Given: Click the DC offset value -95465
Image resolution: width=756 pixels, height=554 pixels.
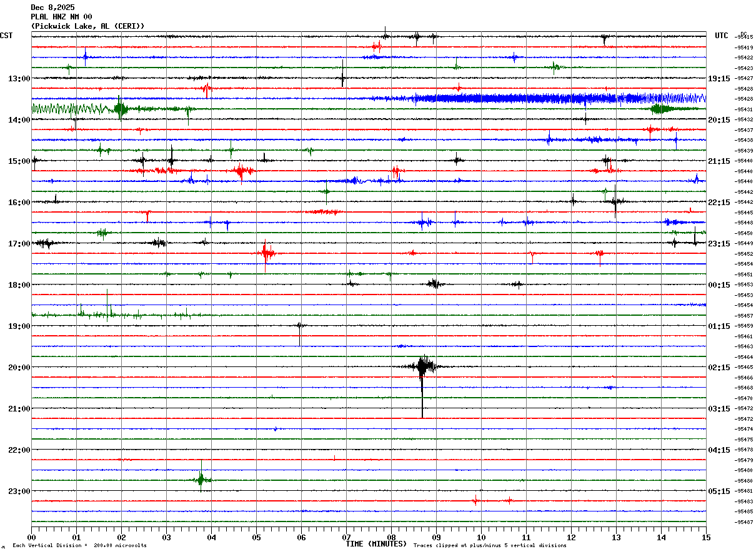Looking at the screenshot, I should tap(744, 367).
